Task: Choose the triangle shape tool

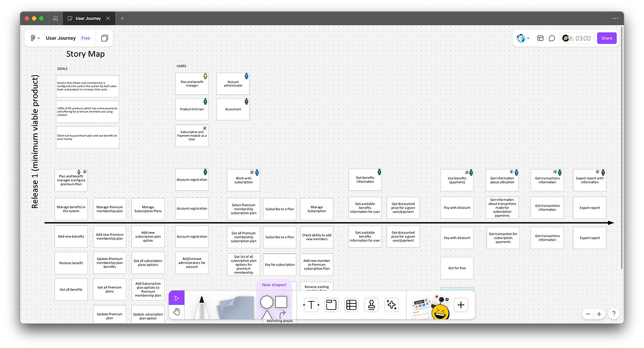Action: click(x=267, y=315)
